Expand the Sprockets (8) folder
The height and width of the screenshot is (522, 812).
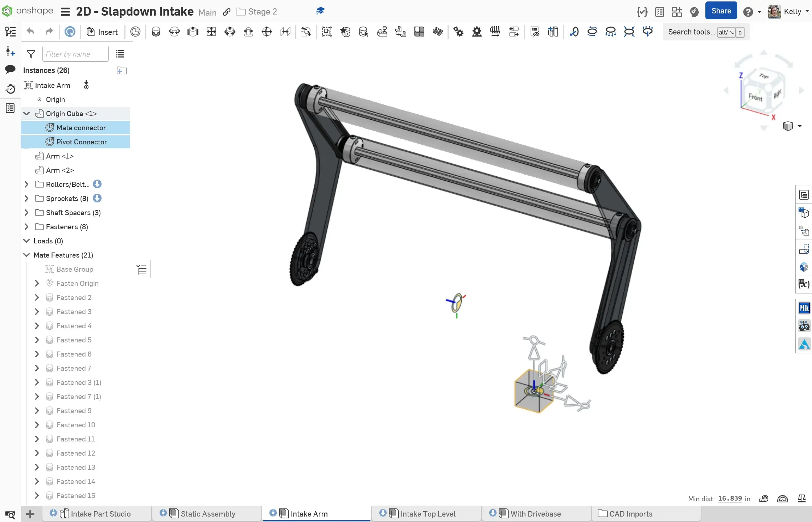tap(26, 198)
